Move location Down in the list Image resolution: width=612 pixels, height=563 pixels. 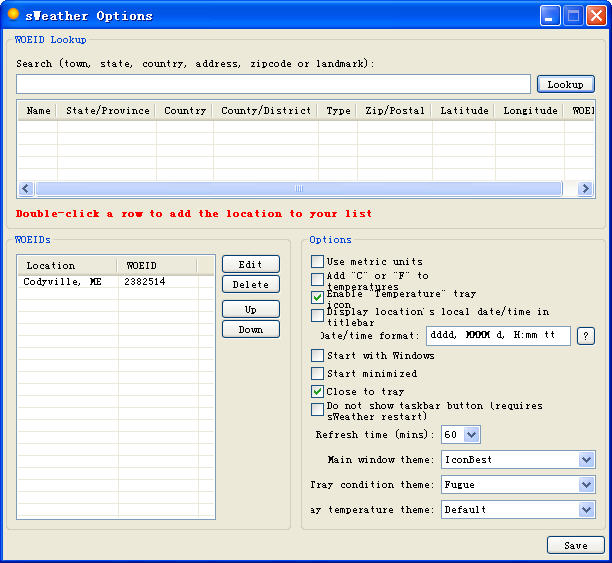coord(251,329)
